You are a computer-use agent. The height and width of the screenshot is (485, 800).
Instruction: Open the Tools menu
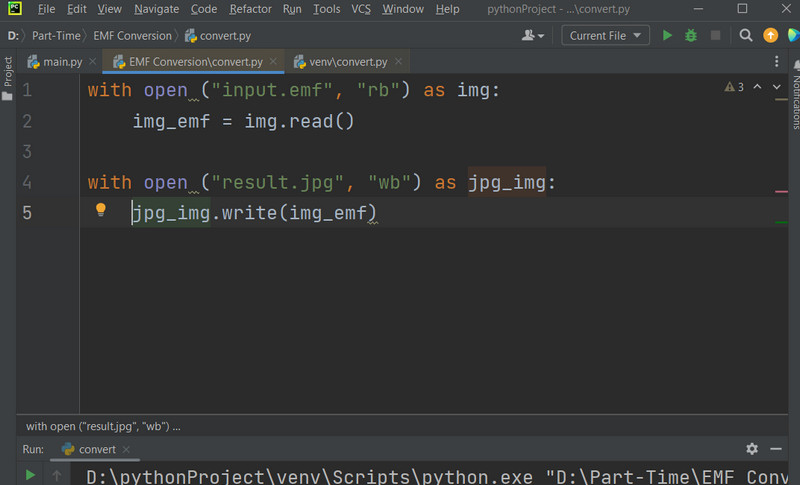click(327, 9)
